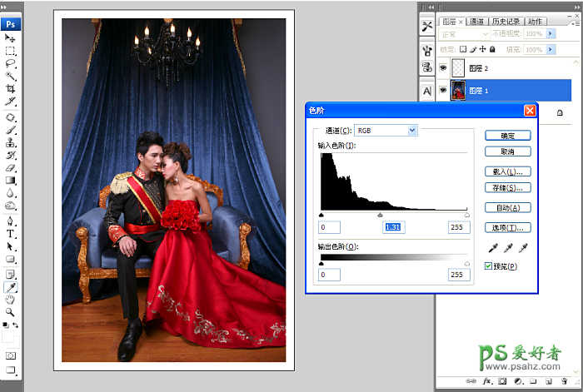Pick the black point eyedropper in Levels
This screenshot has width=583, height=392.
[x=492, y=248]
